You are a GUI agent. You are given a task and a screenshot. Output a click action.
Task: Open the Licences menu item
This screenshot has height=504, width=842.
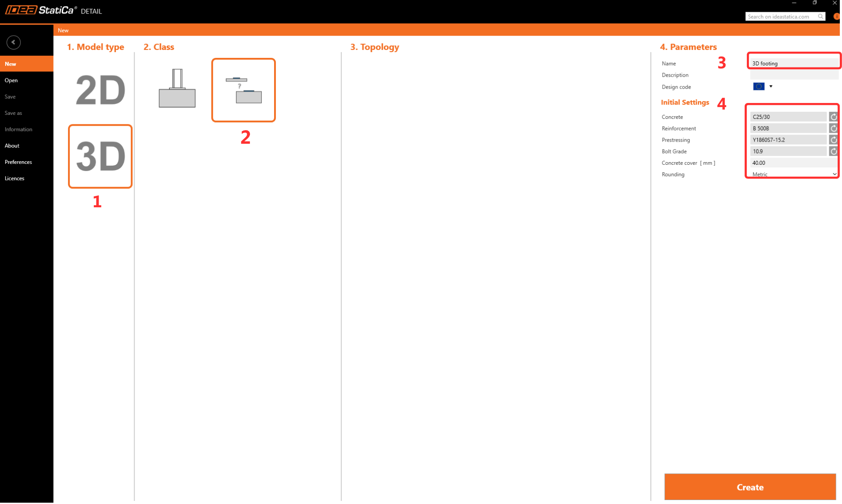pos(14,178)
